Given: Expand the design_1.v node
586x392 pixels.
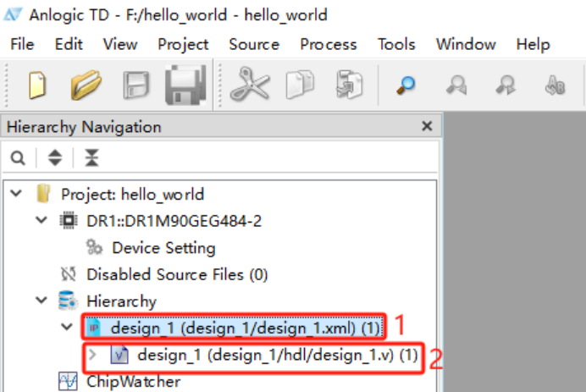Looking at the screenshot, I should coord(92,354).
